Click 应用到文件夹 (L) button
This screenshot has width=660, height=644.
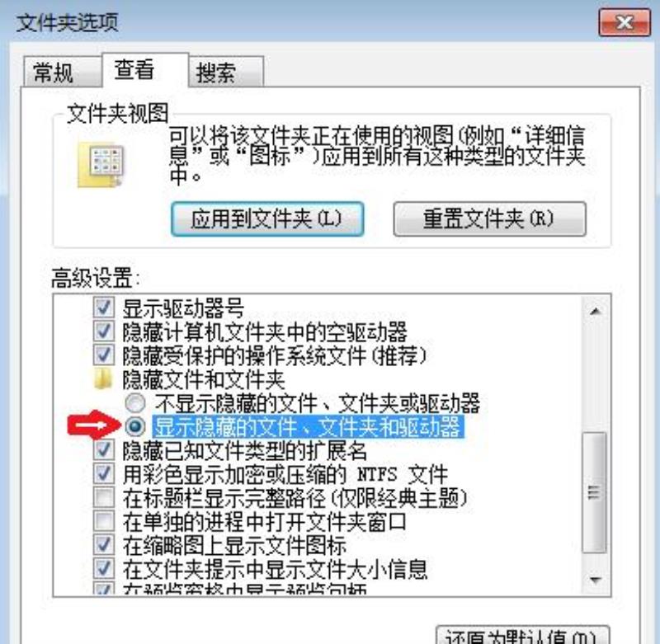267,219
